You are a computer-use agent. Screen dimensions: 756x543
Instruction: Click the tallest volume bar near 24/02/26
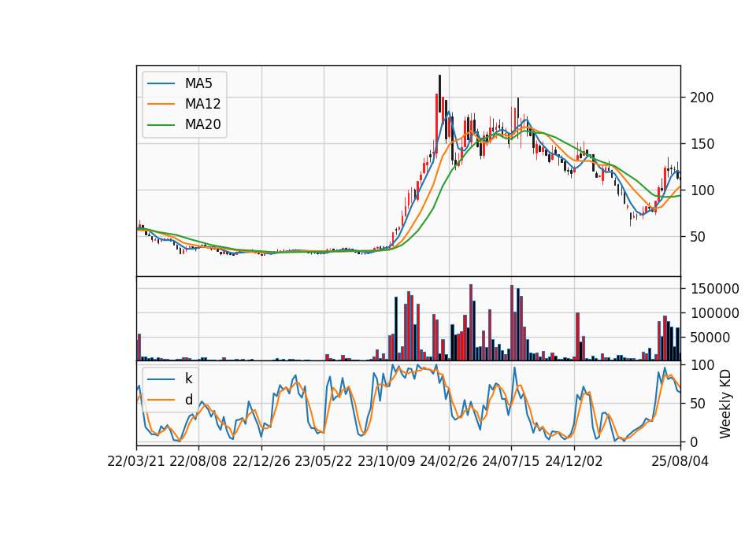pyautogui.click(x=471, y=323)
